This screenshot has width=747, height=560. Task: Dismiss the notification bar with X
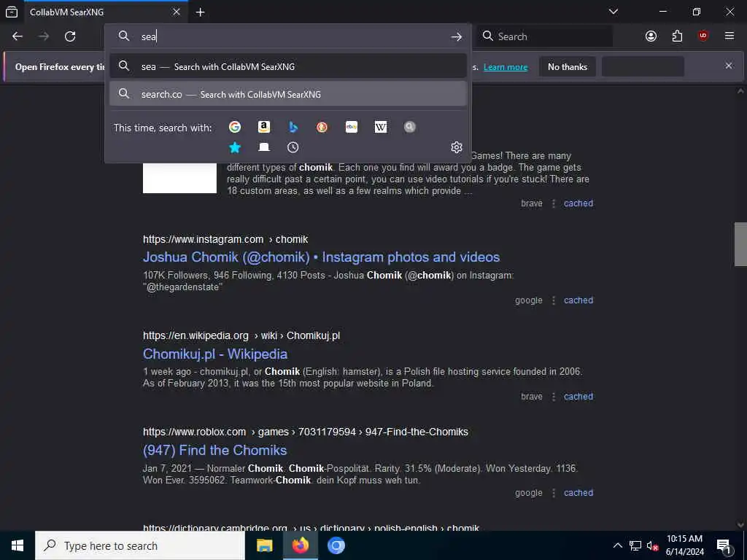pyautogui.click(x=729, y=66)
